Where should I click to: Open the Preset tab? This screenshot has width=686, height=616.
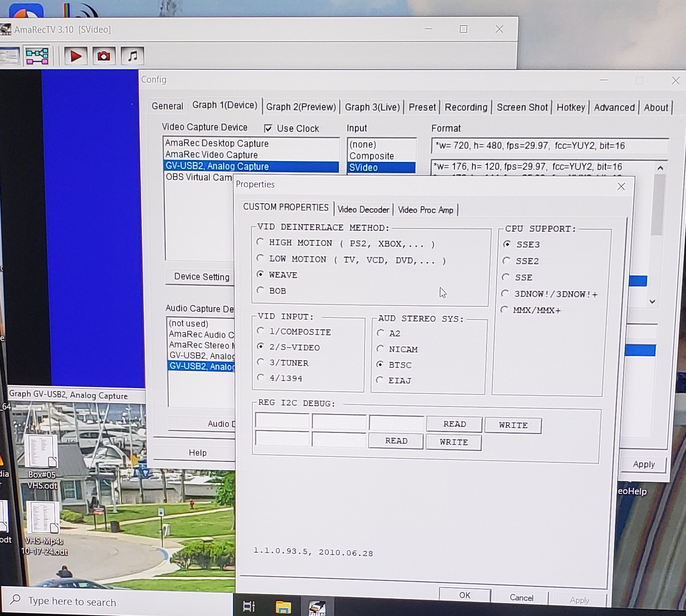pos(422,107)
